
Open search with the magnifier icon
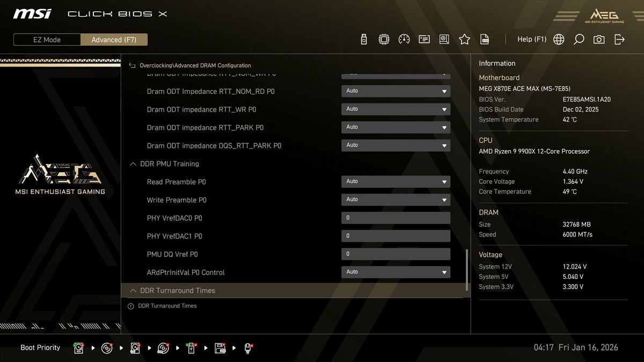pyautogui.click(x=579, y=39)
